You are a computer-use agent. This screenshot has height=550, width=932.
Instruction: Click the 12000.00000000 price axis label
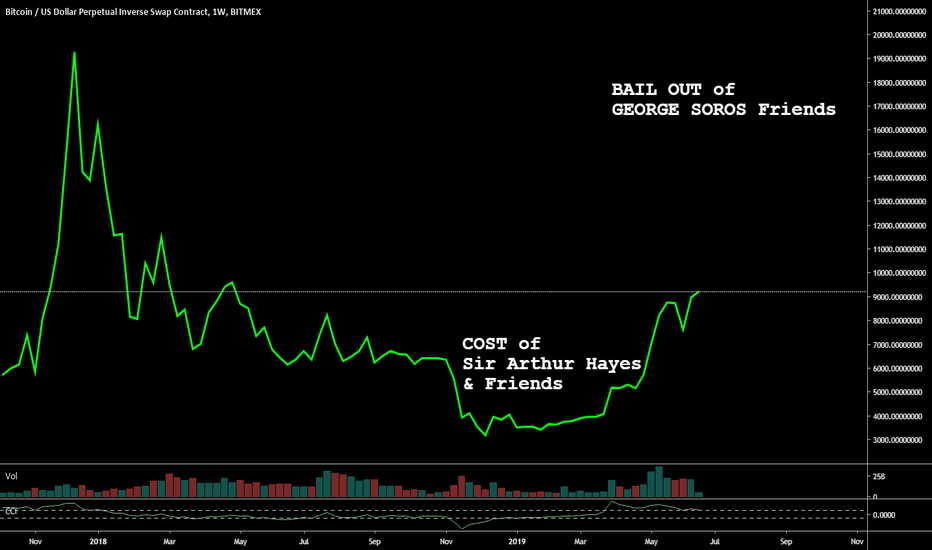899,226
